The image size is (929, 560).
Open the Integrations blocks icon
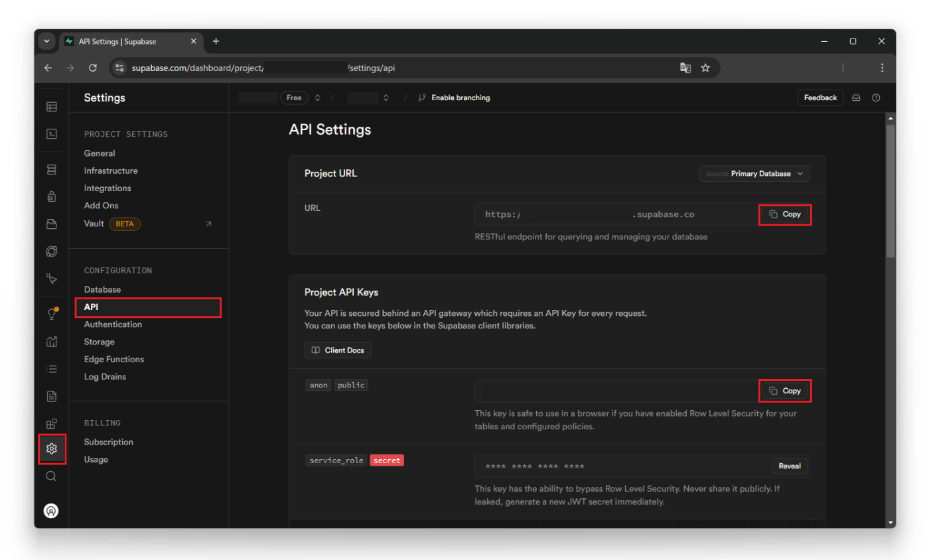coord(51,423)
